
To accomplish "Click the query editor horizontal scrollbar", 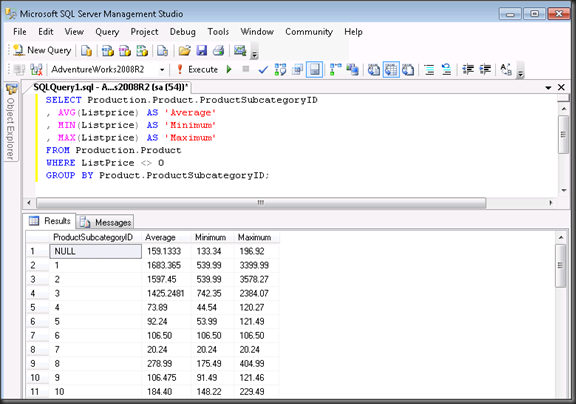I will pos(262,203).
